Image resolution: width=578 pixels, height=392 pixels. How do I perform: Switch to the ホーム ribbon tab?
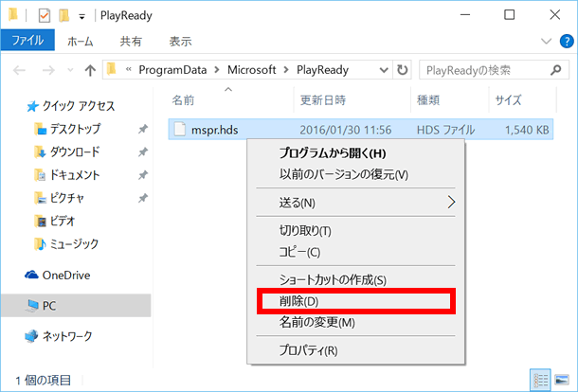80,42
